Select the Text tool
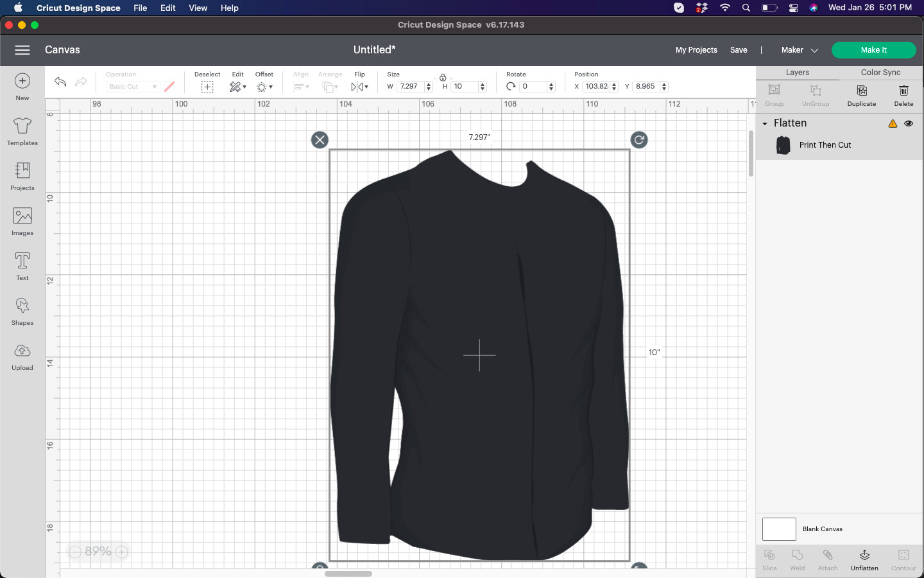Viewport: 924px width, 578px height. click(22, 267)
